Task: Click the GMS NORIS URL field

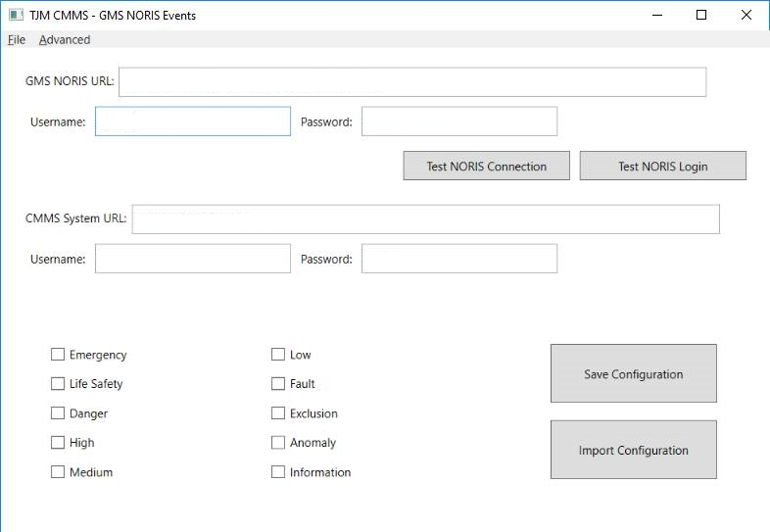Action: pos(411,82)
